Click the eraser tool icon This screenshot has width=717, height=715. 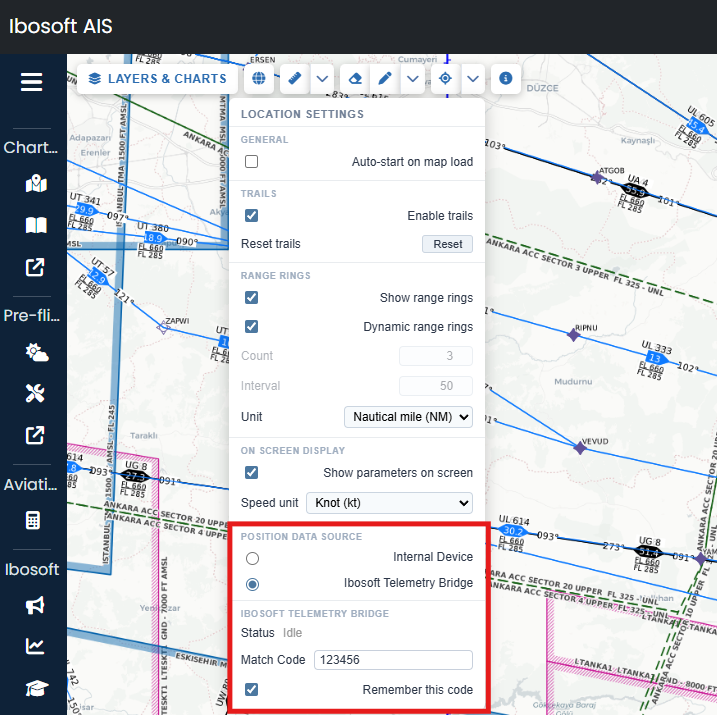coord(353,78)
